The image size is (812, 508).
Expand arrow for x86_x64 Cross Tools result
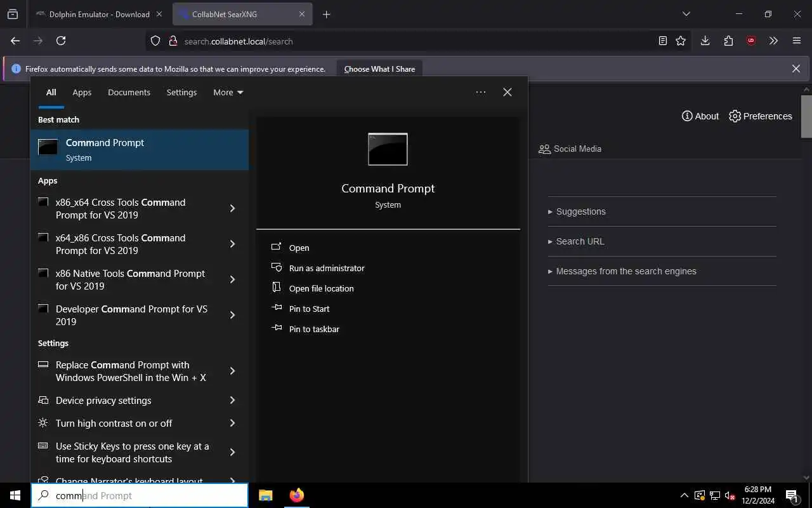pos(232,208)
